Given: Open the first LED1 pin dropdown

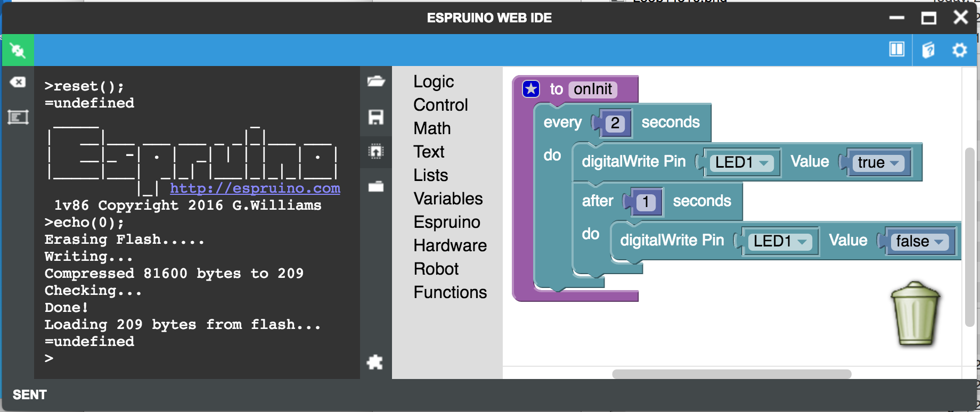Looking at the screenshot, I should (x=742, y=162).
